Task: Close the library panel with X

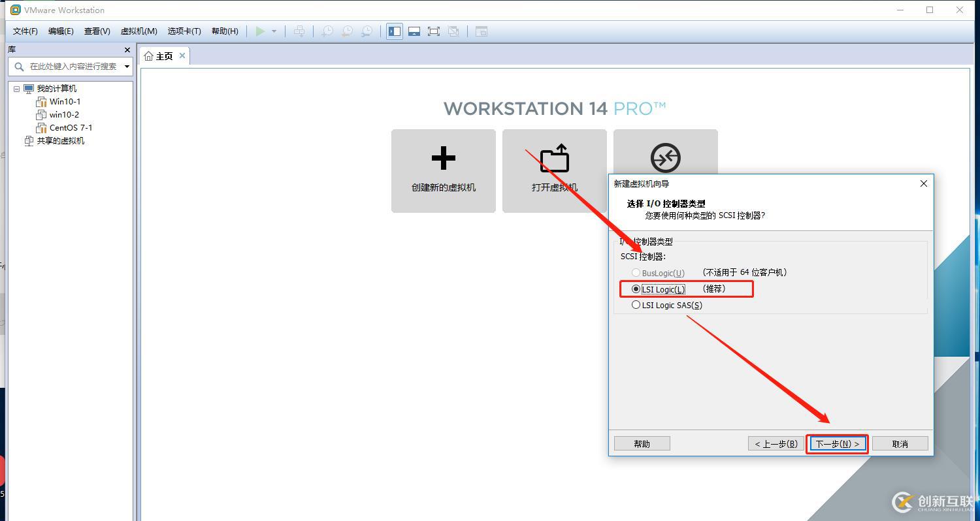Action: 127,50
